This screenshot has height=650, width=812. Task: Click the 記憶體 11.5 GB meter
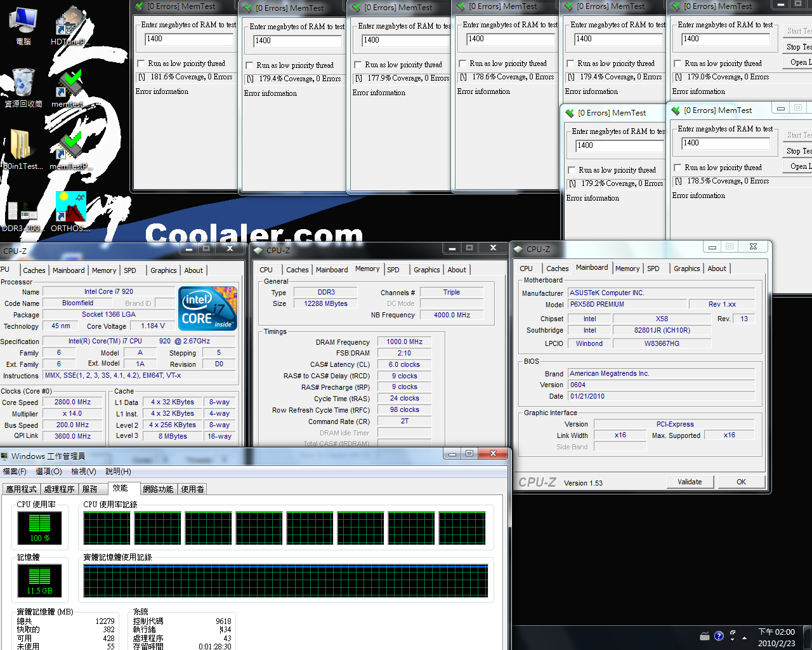pos(39,581)
